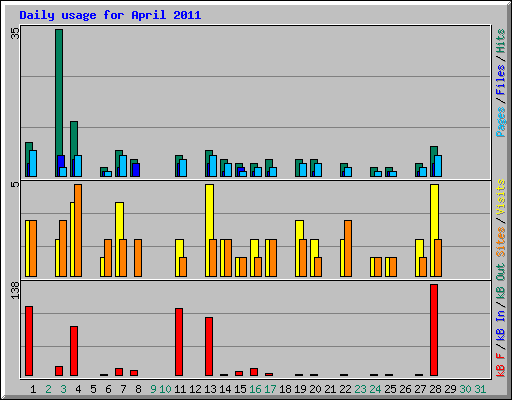The image size is (512, 400).
Task: Click the 'Files' legend label
Action: [x=501, y=80]
